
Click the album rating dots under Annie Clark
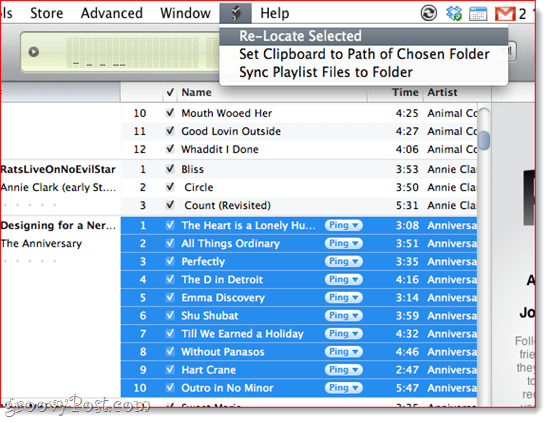[x=30, y=205]
